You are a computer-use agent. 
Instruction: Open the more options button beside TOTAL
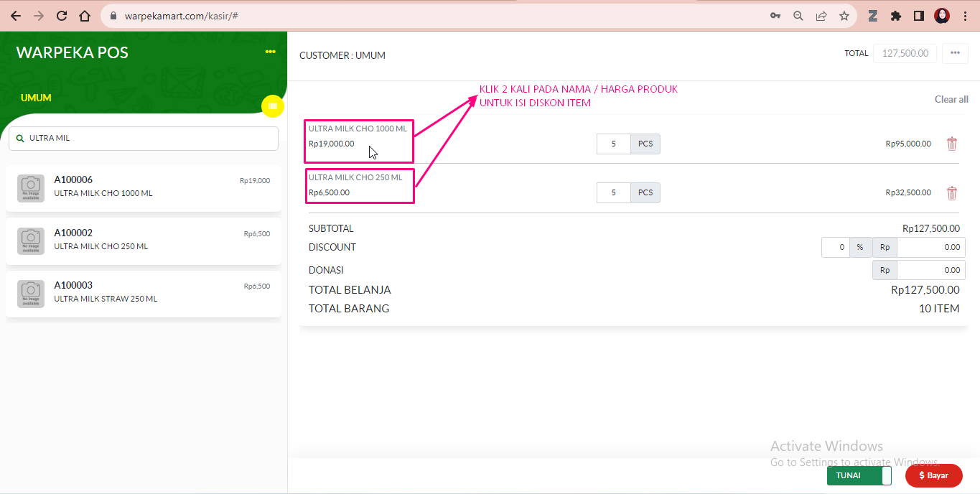click(x=955, y=53)
